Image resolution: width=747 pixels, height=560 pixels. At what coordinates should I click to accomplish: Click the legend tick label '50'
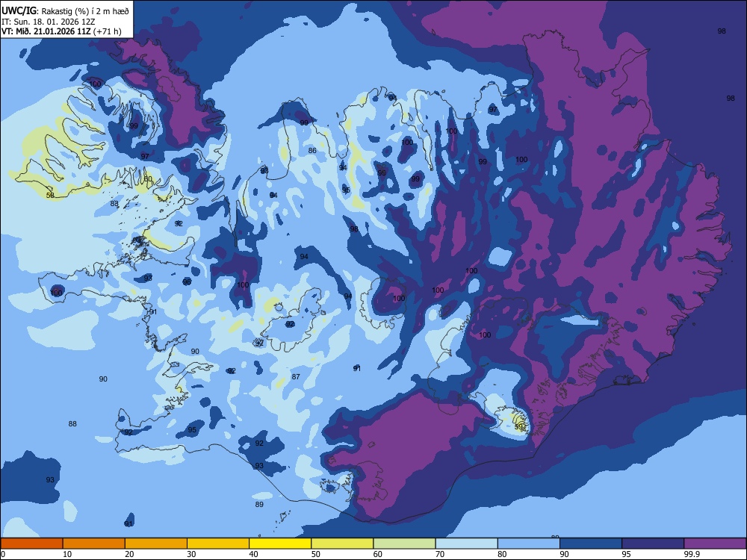[x=315, y=554]
